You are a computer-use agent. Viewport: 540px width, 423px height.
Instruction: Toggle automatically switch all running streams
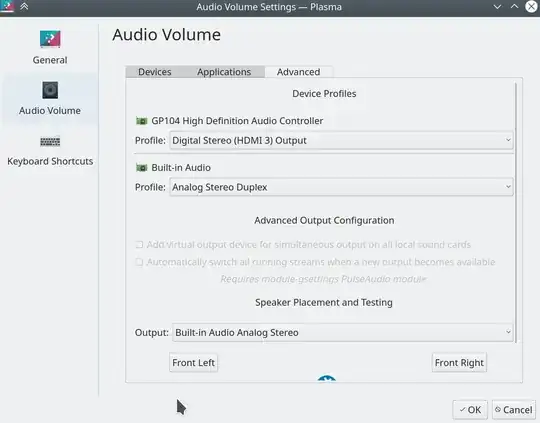[x=139, y=262]
